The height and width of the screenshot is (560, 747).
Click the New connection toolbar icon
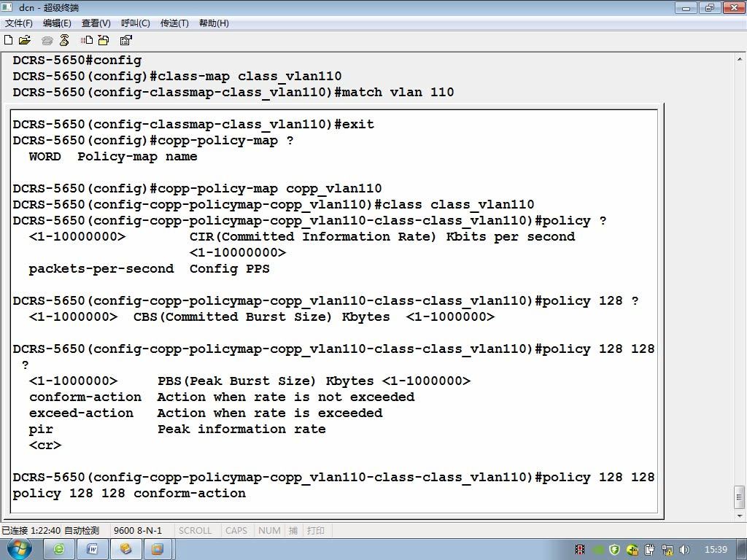(x=8, y=40)
